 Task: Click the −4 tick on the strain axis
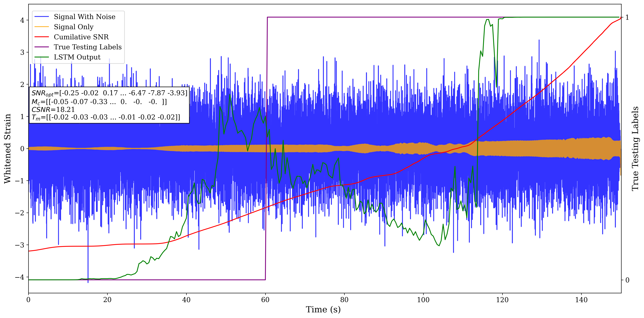point(20,277)
